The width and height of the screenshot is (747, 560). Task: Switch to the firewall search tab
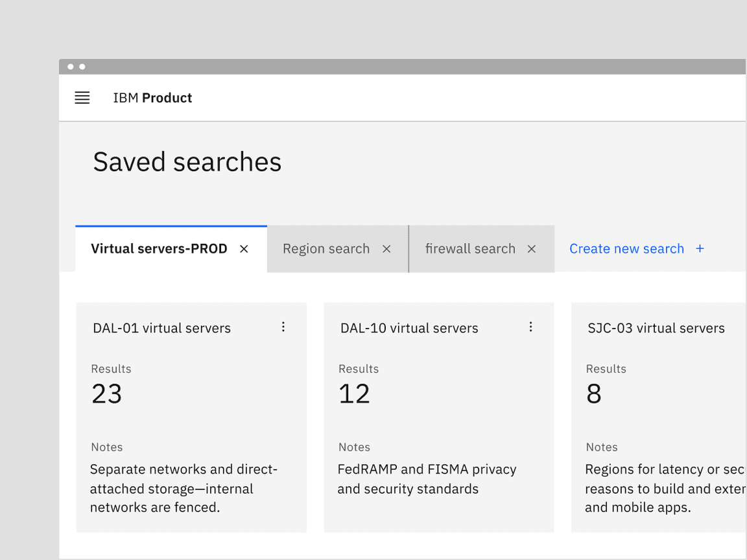click(x=470, y=249)
